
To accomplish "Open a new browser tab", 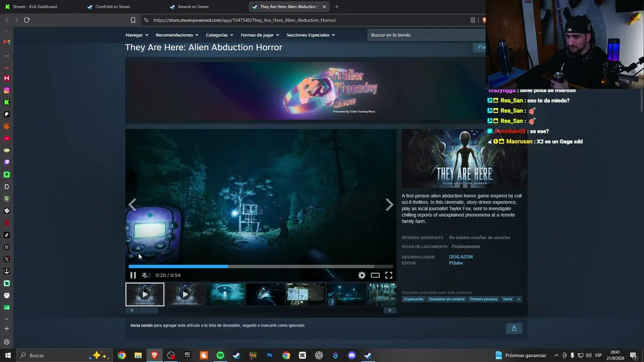I will [x=337, y=7].
